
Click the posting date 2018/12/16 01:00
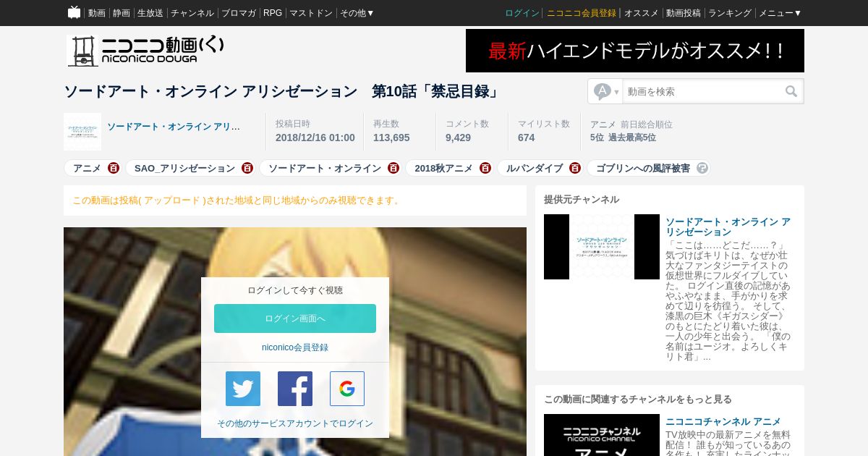coord(315,138)
